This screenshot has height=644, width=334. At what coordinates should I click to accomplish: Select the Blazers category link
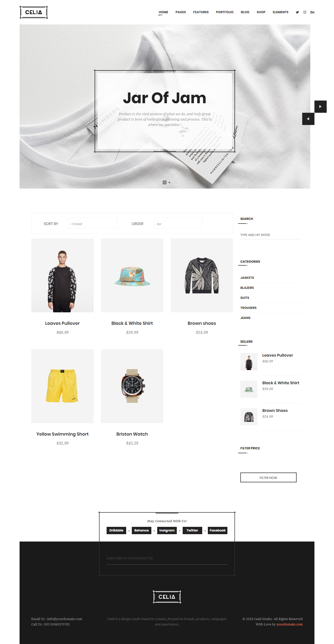tap(247, 288)
